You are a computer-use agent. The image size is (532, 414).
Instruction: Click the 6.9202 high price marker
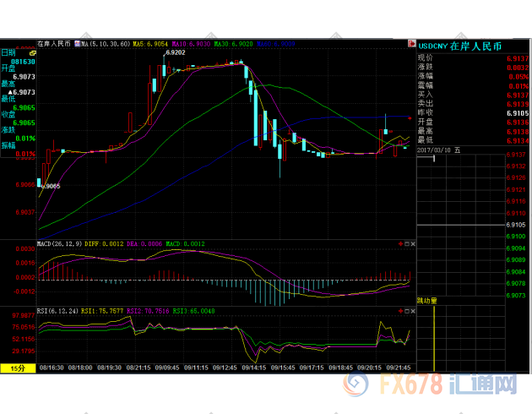pyautogui.click(x=176, y=52)
